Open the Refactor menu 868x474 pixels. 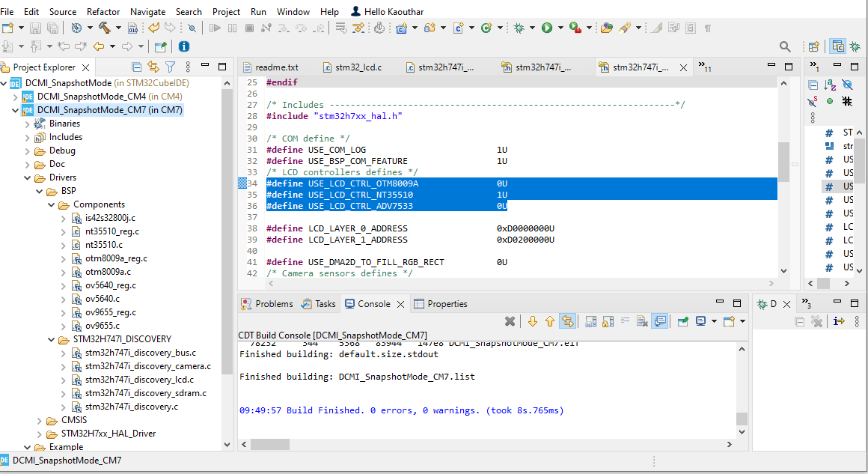point(103,11)
